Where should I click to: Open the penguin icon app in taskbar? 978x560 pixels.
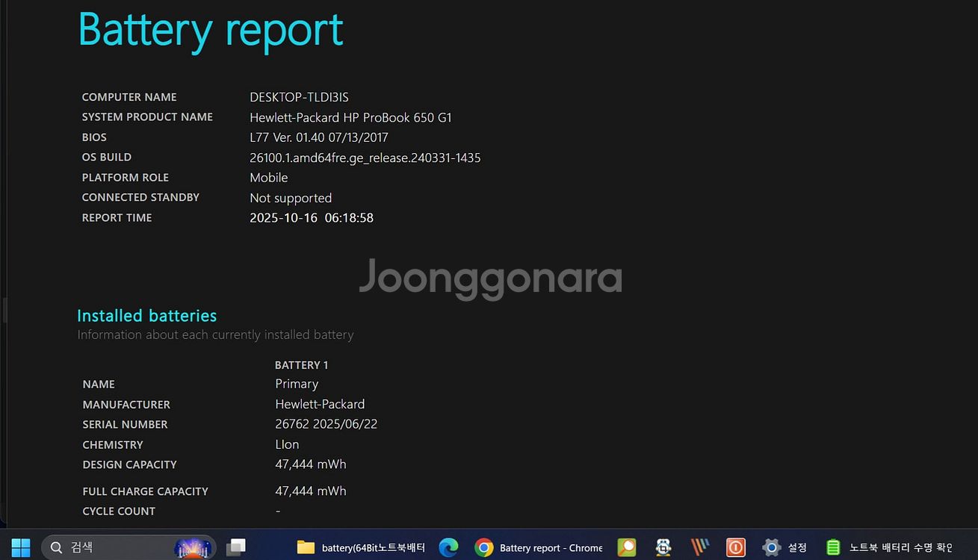click(663, 547)
